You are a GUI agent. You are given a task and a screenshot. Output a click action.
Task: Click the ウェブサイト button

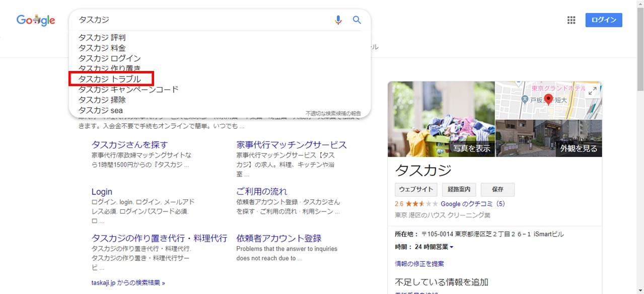(x=416, y=189)
